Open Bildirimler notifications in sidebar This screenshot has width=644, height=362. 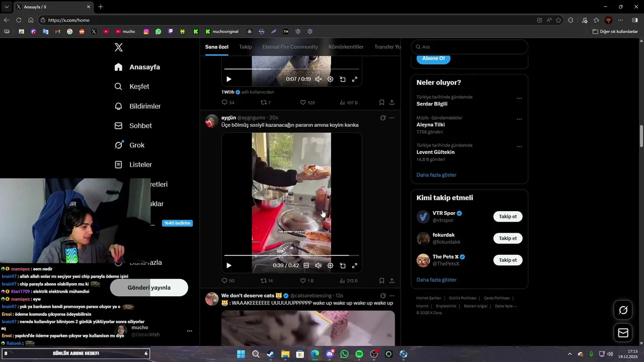coord(137,106)
